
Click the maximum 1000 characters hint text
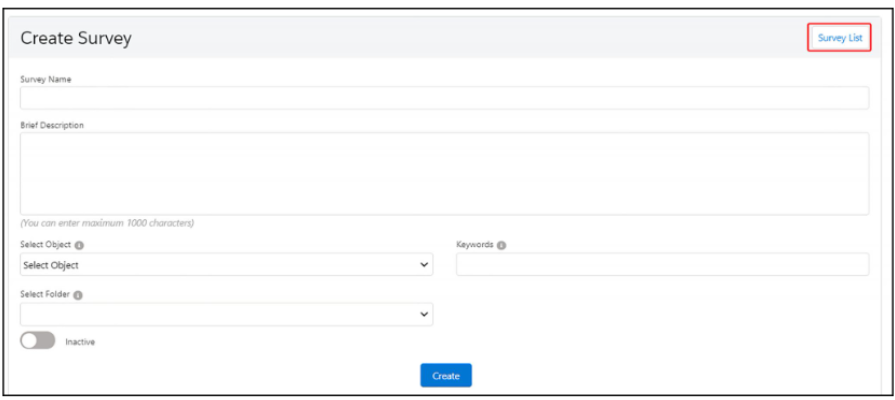pos(107,222)
